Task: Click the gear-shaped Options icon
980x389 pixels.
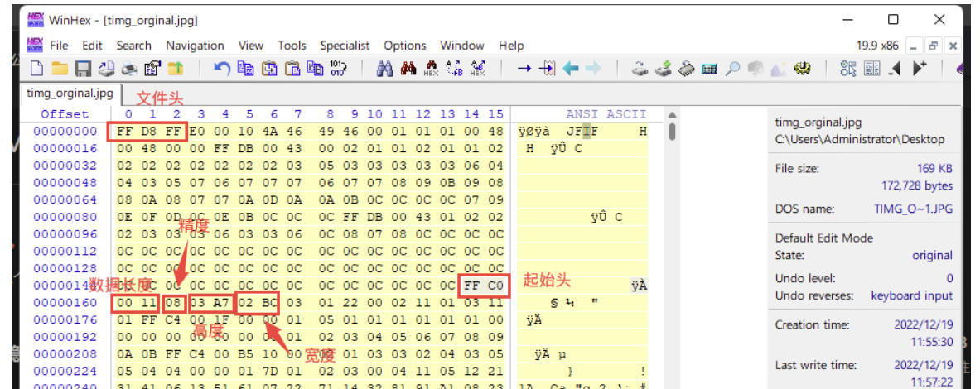Action: tap(801, 70)
